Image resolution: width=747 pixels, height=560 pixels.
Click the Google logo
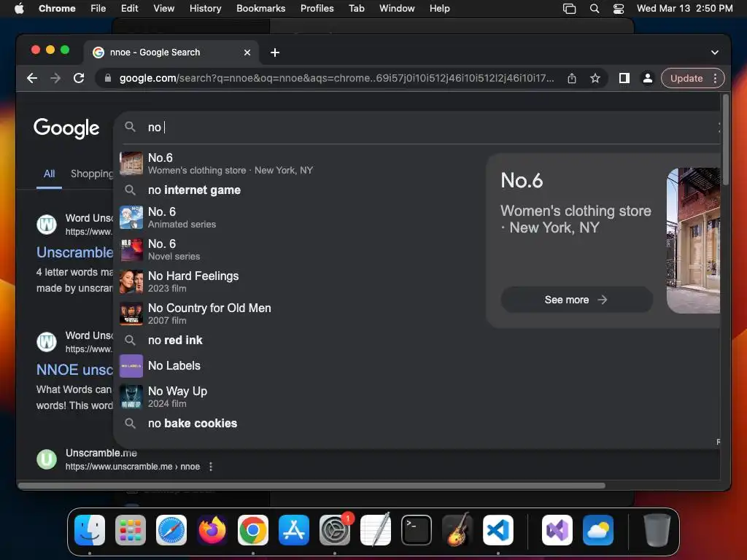coord(66,128)
